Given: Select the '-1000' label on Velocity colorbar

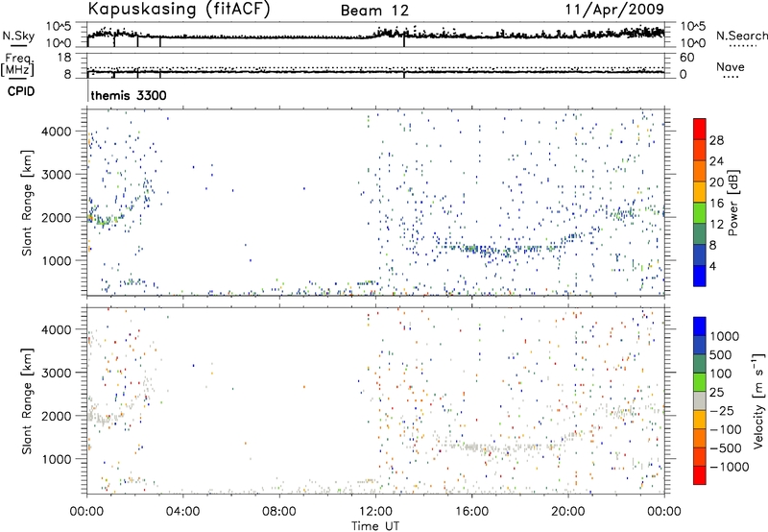Looking at the screenshot, I should point(729,467).
